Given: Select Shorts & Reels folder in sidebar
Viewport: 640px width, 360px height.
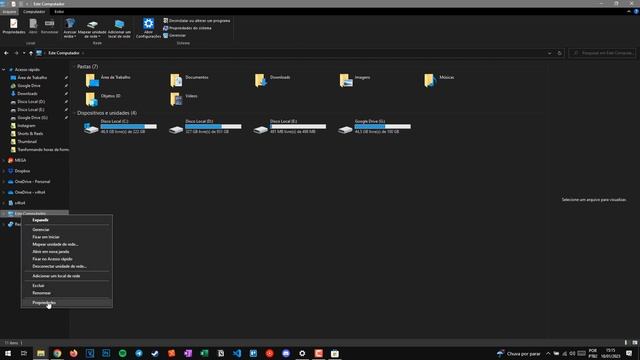Looking at the screenshot, I should pos(30,133).
